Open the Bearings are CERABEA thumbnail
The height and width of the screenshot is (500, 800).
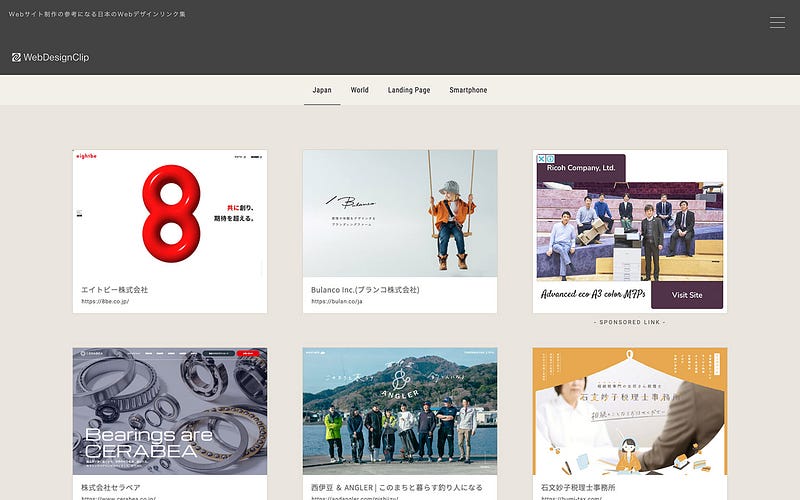(170, 411)
